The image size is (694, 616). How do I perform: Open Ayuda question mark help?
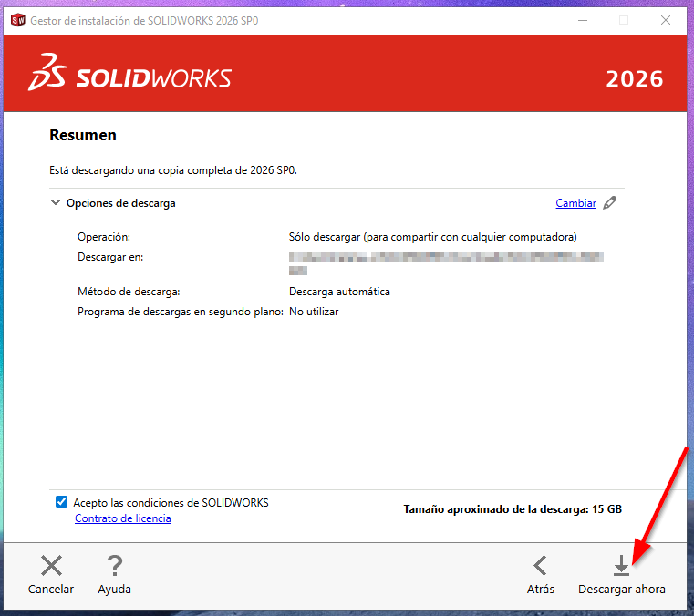coord(114,575)
